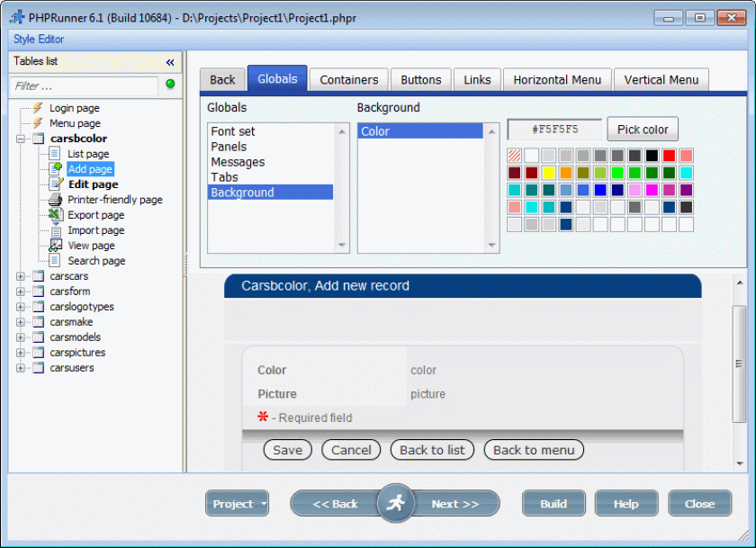Click the carsusers table icon

[39, 368]
